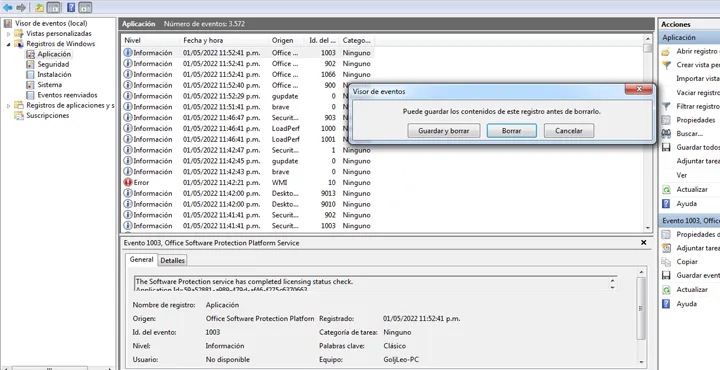
Task: Click Guardar y borrar in the dialog
Action: [x=444, y=131]
